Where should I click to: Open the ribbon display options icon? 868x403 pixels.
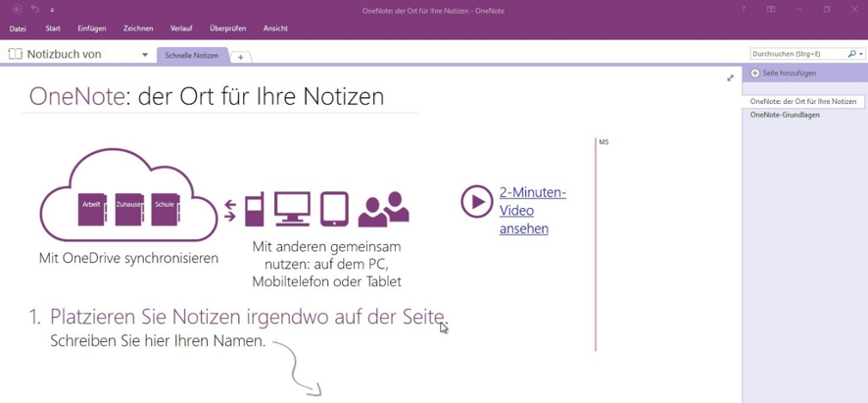pyautogui.click(x=771, y=10)
